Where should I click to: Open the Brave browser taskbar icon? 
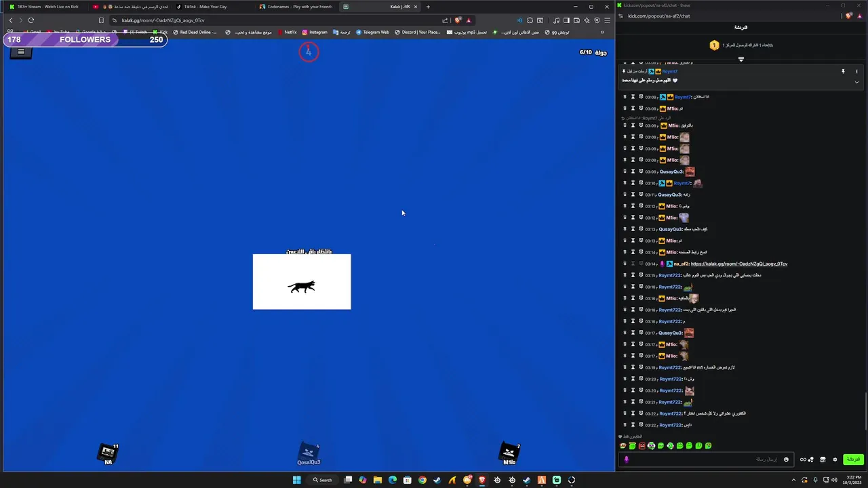tap(482, 480)
